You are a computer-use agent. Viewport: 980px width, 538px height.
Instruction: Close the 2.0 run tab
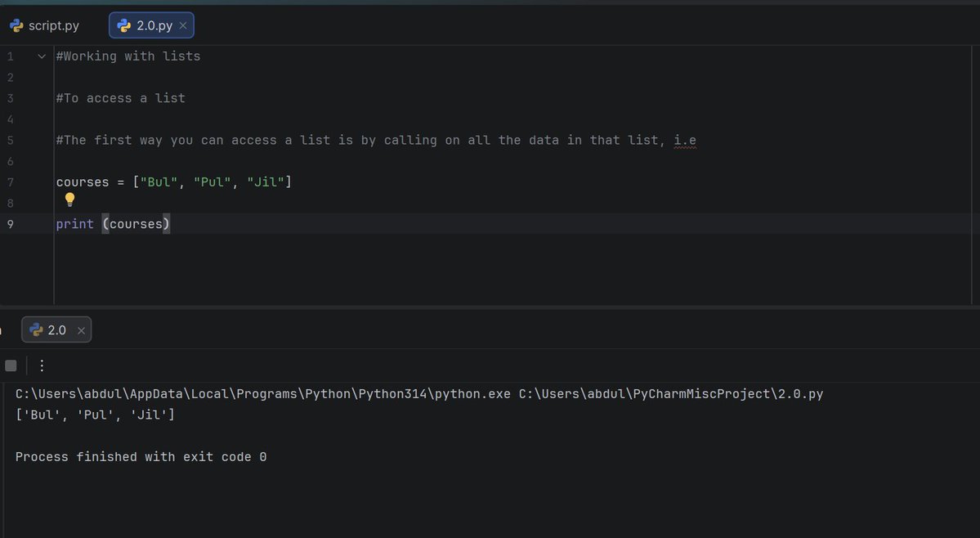(81, 330)
